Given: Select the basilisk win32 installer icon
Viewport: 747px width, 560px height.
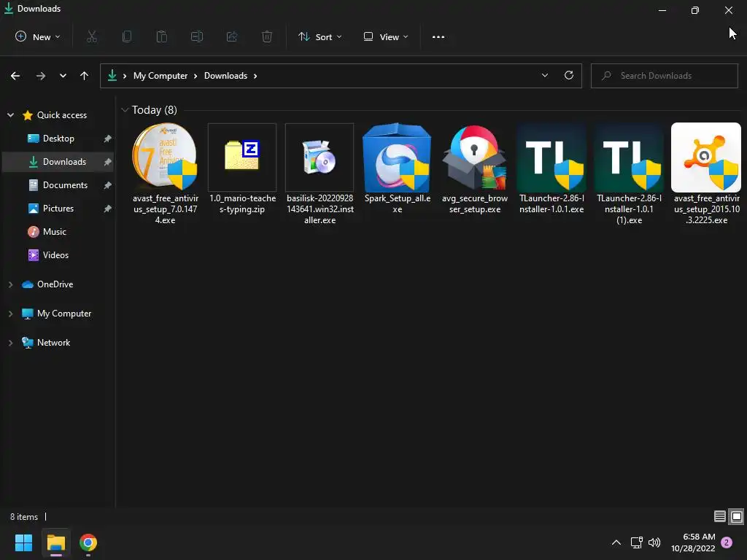Looking at the screenshot, I should (320, 157).
